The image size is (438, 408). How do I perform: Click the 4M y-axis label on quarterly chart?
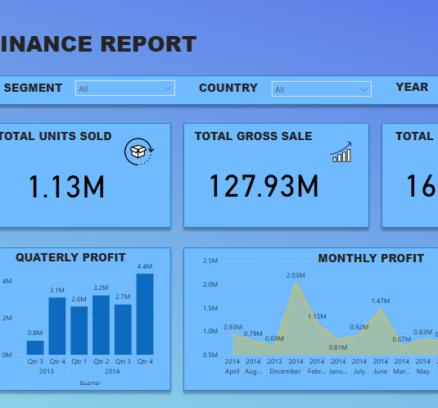7,281
